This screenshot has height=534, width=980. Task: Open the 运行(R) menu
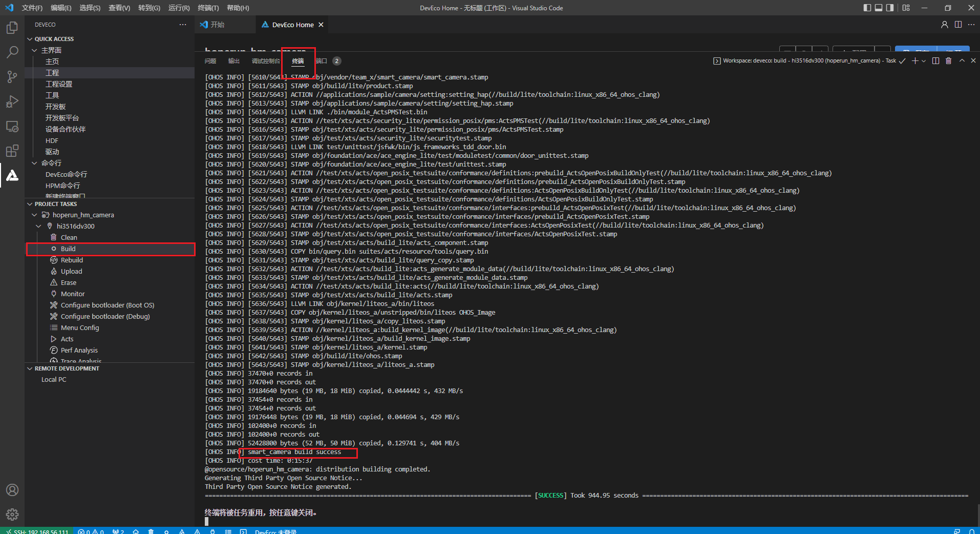[179, 8]
